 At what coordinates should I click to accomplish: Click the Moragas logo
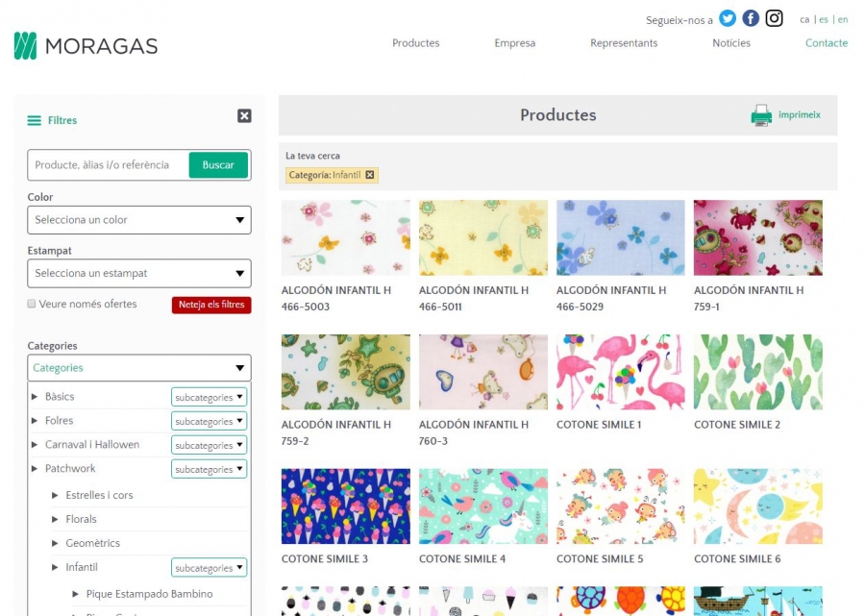click(x=86, y=46)
